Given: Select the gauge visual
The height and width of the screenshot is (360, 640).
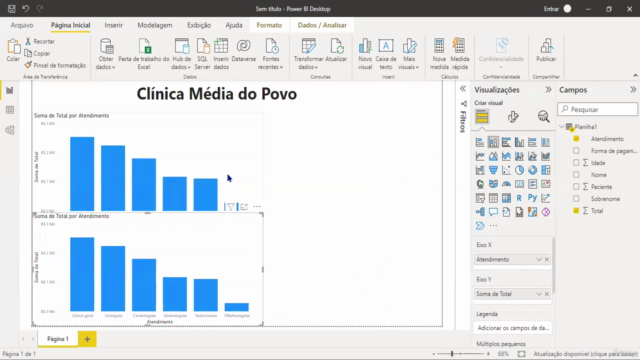Looking at the screenshot, I should (x=506, y=184).
